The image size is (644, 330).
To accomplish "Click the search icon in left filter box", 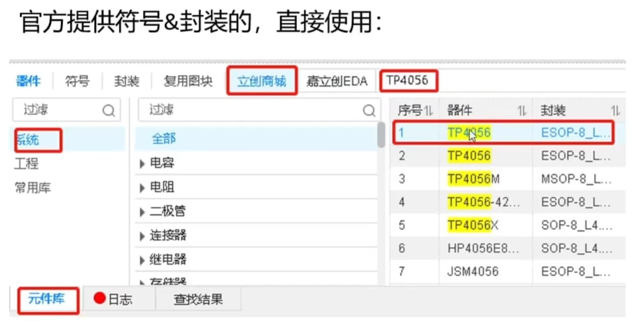I will (109, 111).
